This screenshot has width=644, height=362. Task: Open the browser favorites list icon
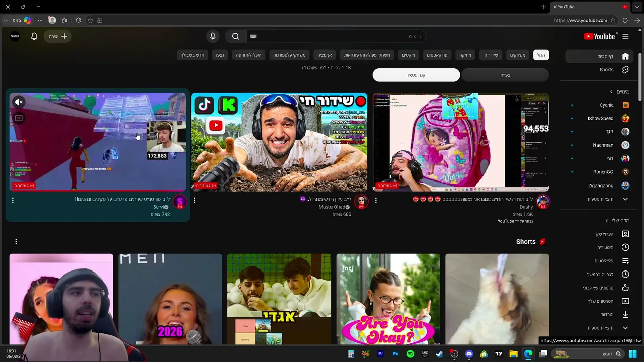[64, 20]
